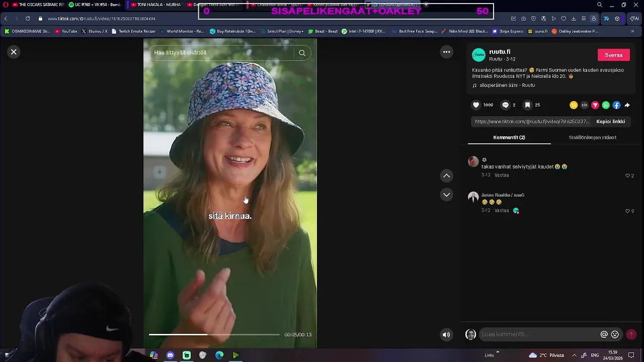The image size is (644, 362).
Task: Open Janne Naakka's commenter avatar
Action: 473,197
